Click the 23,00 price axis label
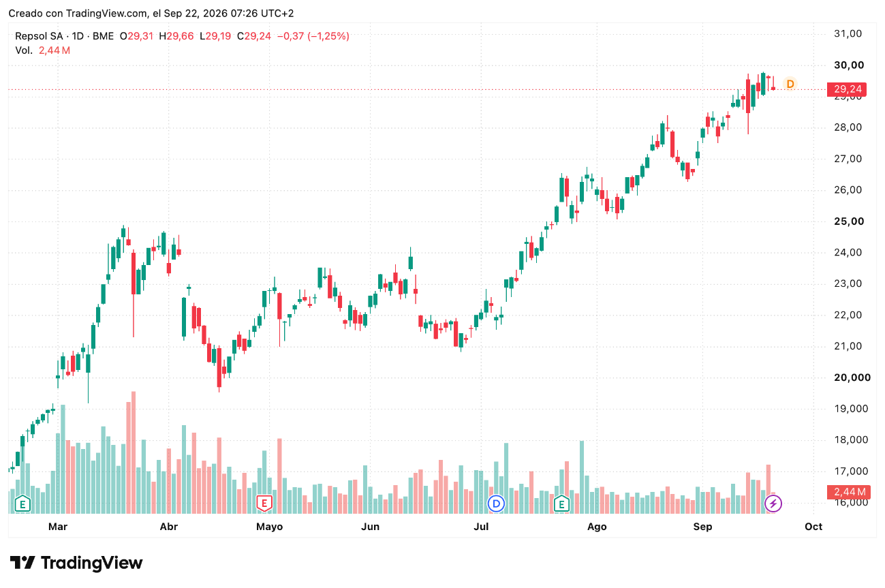Image resolution: width=885 pixels, height=588 pixels. [849, 283]
